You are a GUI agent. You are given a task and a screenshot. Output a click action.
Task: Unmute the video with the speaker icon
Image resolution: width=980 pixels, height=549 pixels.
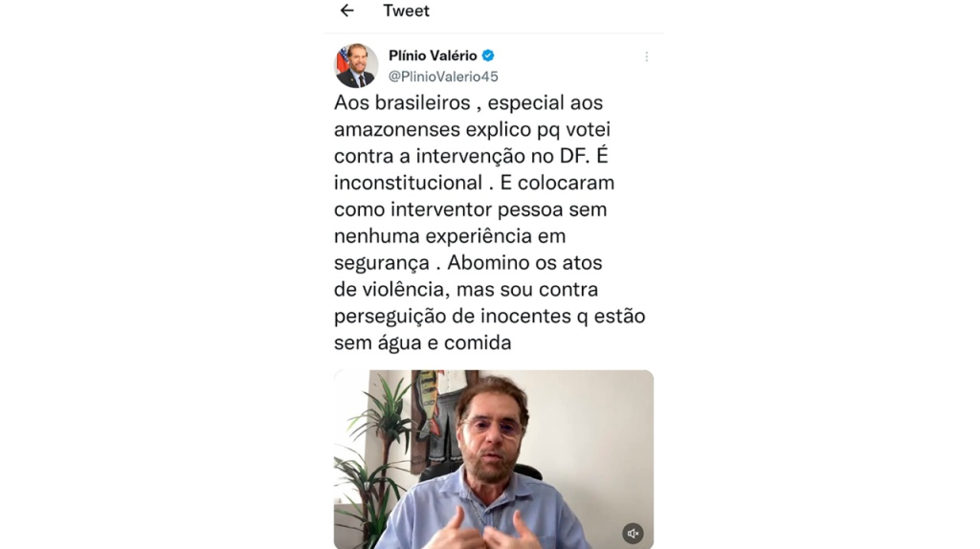633,534
